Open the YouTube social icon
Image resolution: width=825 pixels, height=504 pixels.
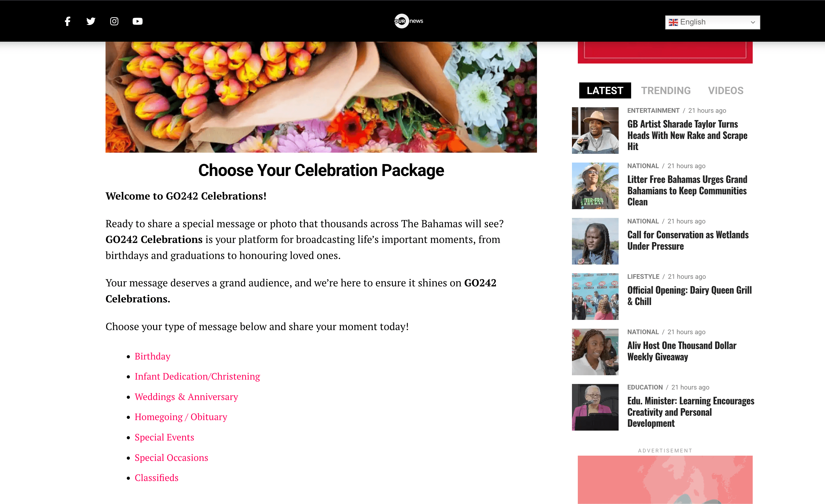(137, 22)
